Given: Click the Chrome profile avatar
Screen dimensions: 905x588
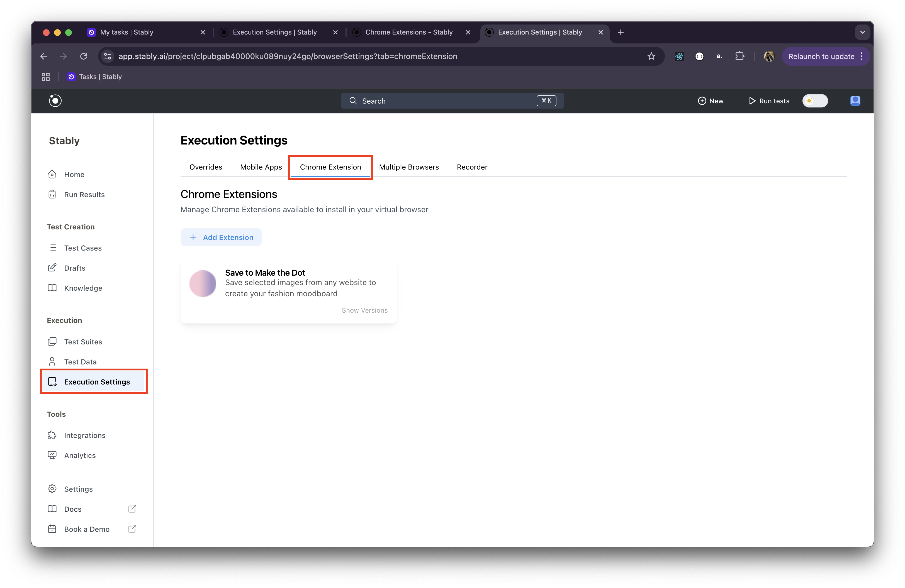Looking at the screenshot, I should point(769,56).
